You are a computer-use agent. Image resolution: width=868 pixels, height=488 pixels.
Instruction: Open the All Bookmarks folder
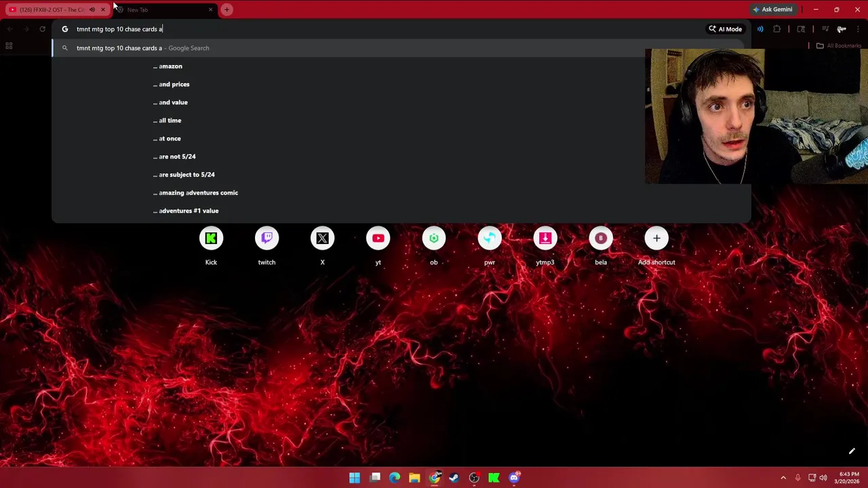coord(839,46)
